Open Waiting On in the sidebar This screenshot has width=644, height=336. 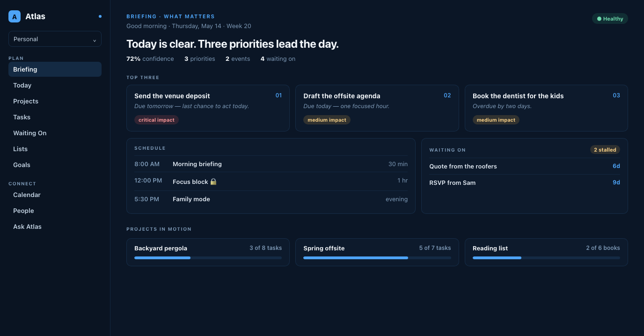(x=55, y=133)
